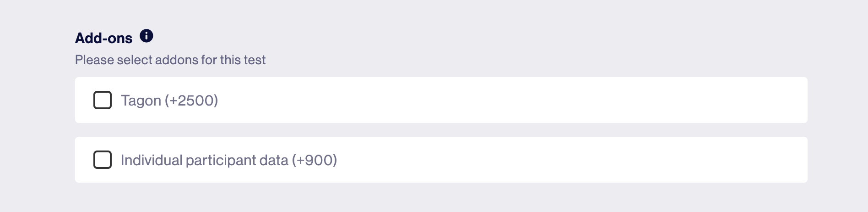This screenshot has width=868, height=212.
Task: Show details via the circled 'i' icon
Action: (146, 36)
